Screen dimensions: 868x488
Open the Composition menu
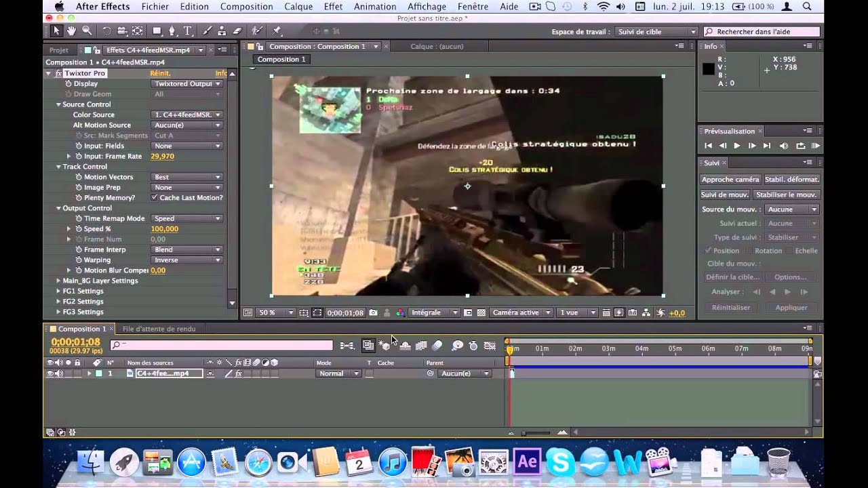tap(247, 7)
